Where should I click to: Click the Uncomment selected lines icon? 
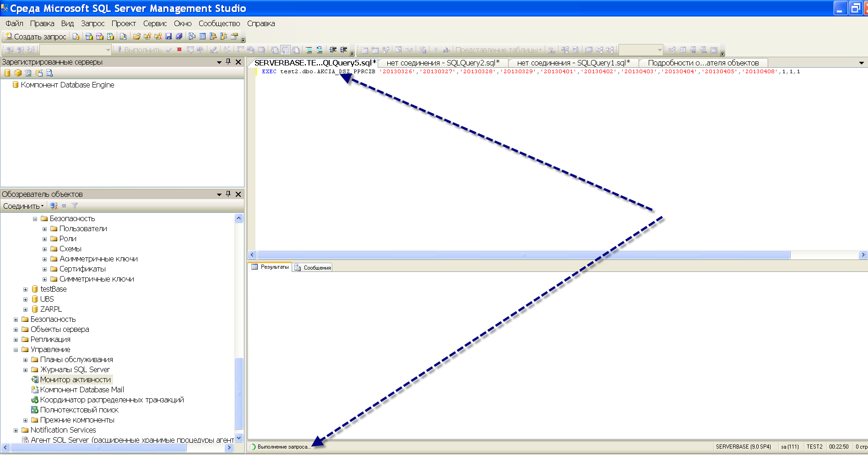pyautogui.click(x=320, y=49)
